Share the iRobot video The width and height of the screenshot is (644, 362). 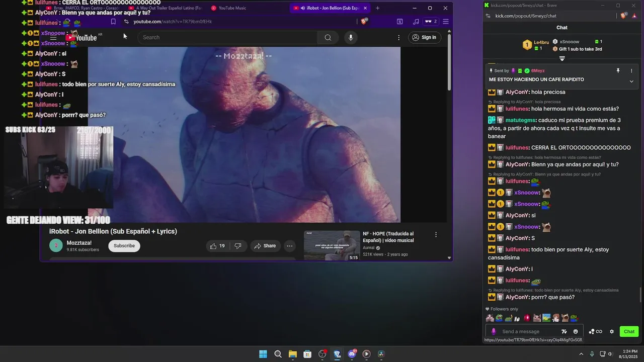265,246
